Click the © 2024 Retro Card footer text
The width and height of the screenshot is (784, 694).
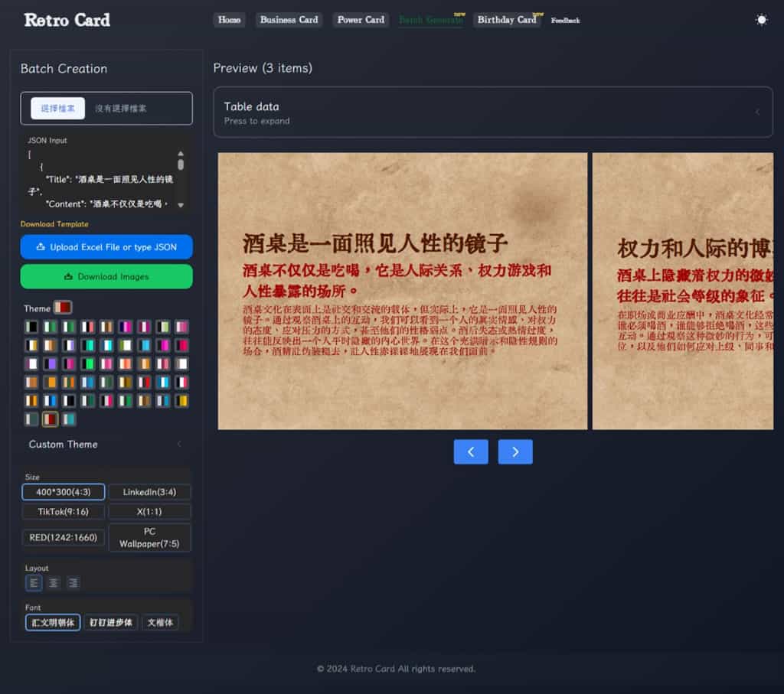point(396,669)
